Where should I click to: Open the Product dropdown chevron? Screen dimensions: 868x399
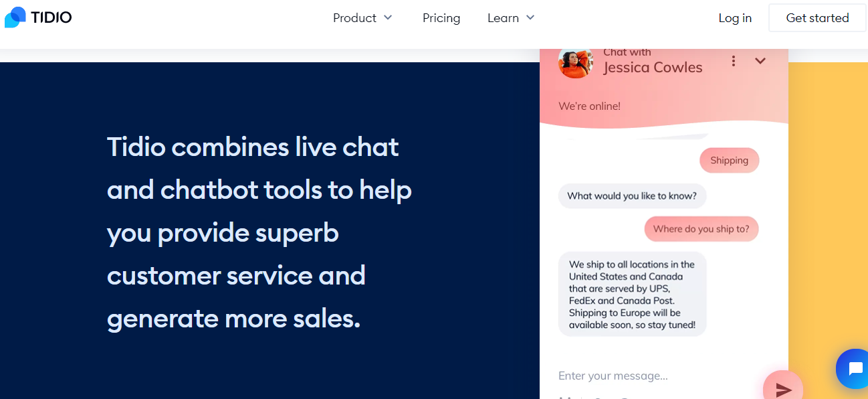pos(389,18)
